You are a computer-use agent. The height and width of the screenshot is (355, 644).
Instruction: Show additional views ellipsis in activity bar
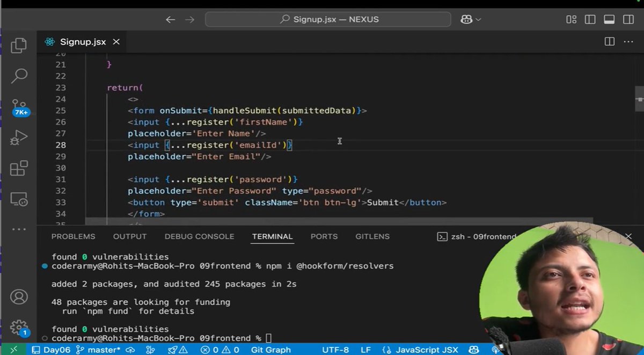pos(19,229)
